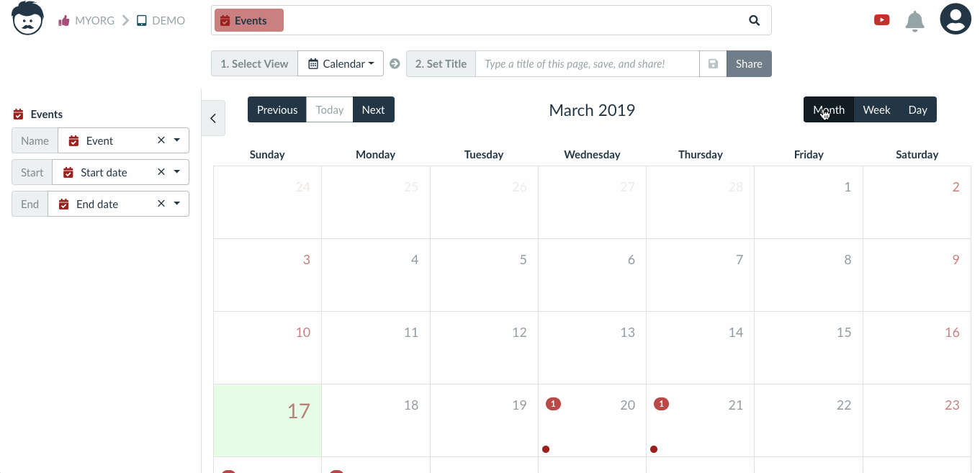Click the mustache face logo
Viewport: 980px width, 473px height.
point(27,18)
